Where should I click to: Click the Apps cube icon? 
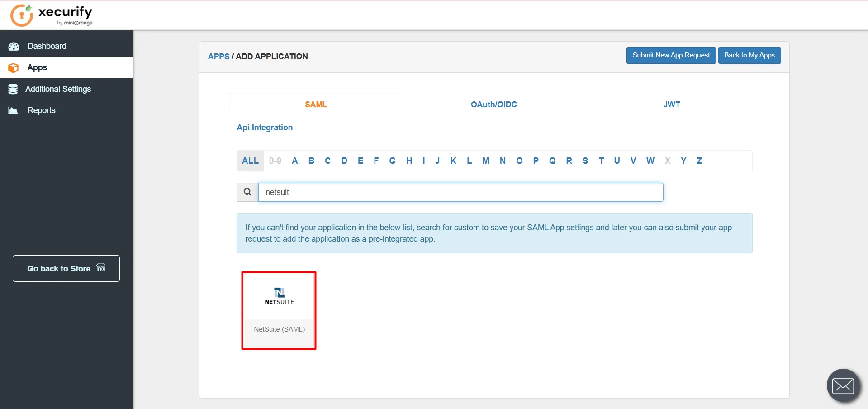14,68
